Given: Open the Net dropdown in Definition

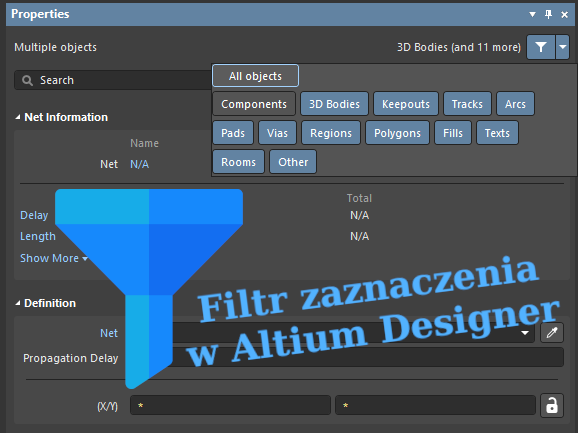Looking at the screenshot, I should 525,333.
